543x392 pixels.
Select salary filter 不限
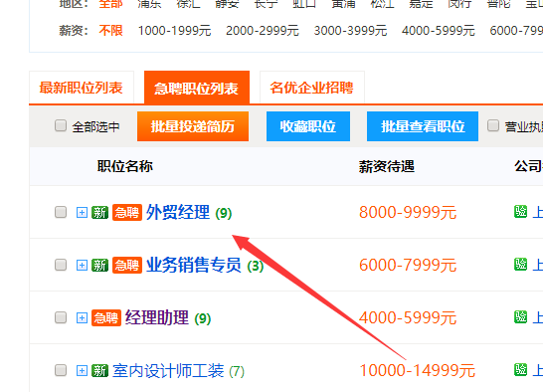pyautogui.click(x=110, y=31)
